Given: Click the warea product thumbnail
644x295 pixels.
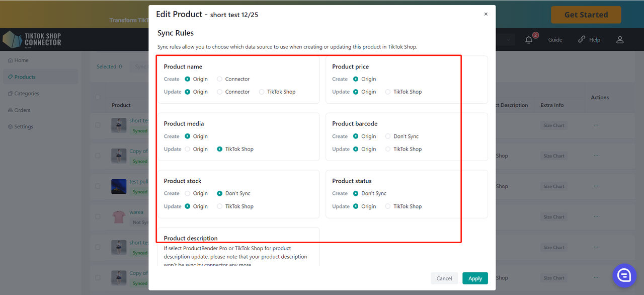Looking at the screenshot, I should point(119,217).
